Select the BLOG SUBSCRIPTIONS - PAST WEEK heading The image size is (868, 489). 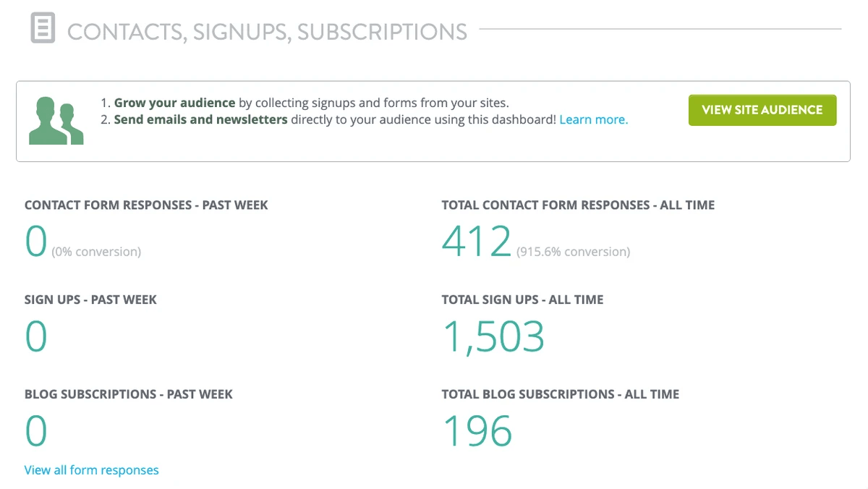tap(127, 394)
